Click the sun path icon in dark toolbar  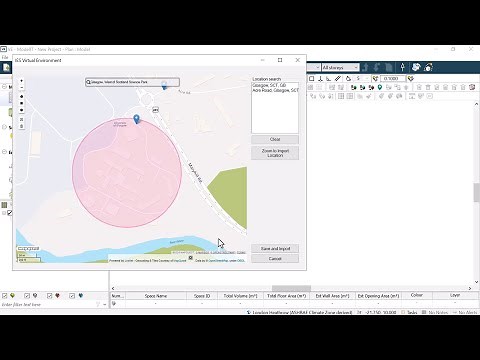pos(428,67)
